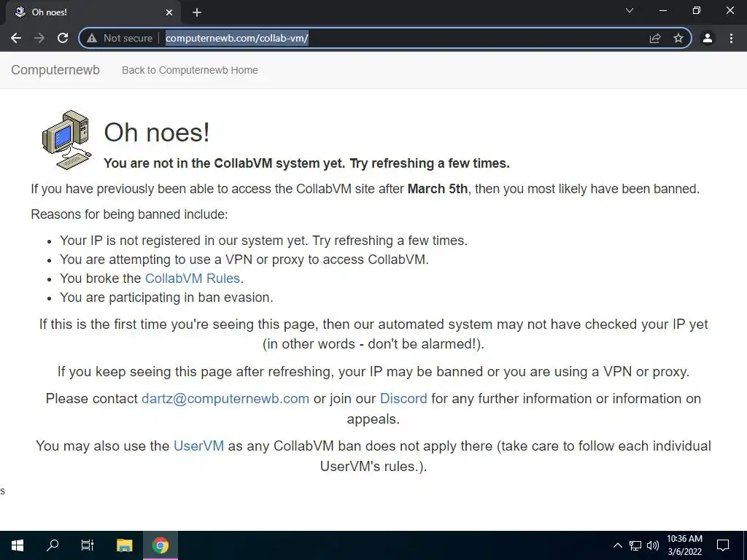The image size is (747, 560).
Task: Close the Oh noes! tab
Action: point(169,12)
